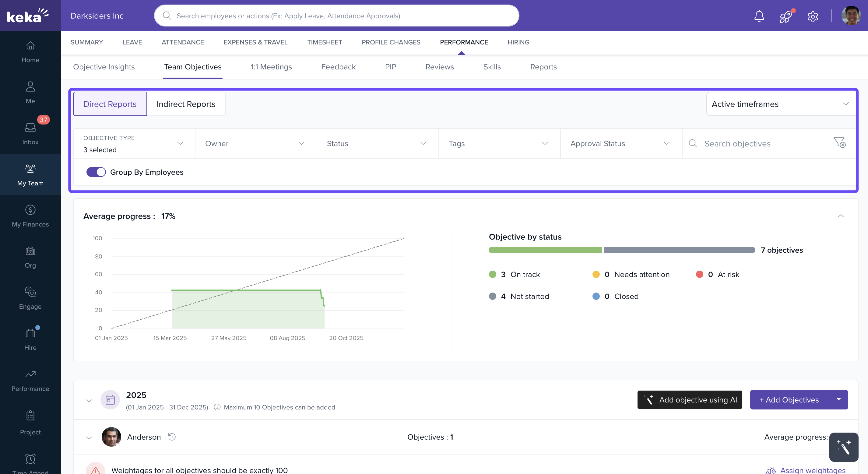The height and width of the screenshot is (474, 868).
Task: Open settings gear icon
Action: pyautogui.click(x=812, y=16)
